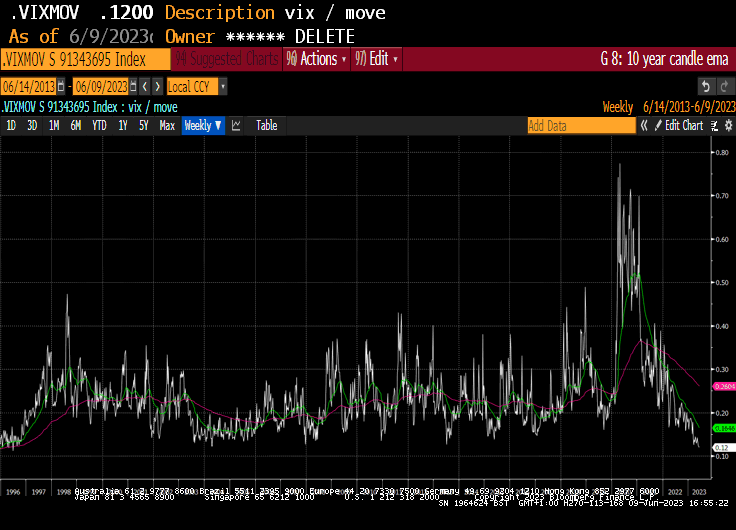This screenshot has width=736, height=530.
Task: Open the Edit menu
Action: [378, 59]
